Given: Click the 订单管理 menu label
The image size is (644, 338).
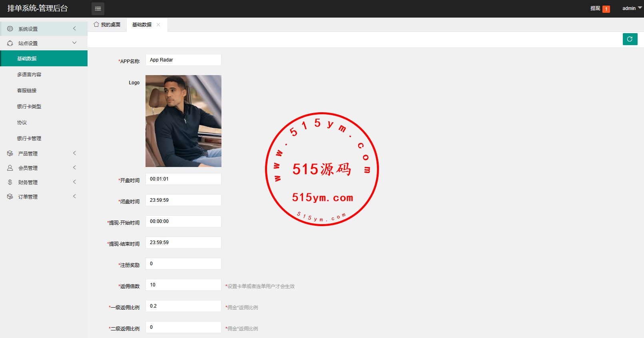Looking at the screenshot, I should 28,197.
